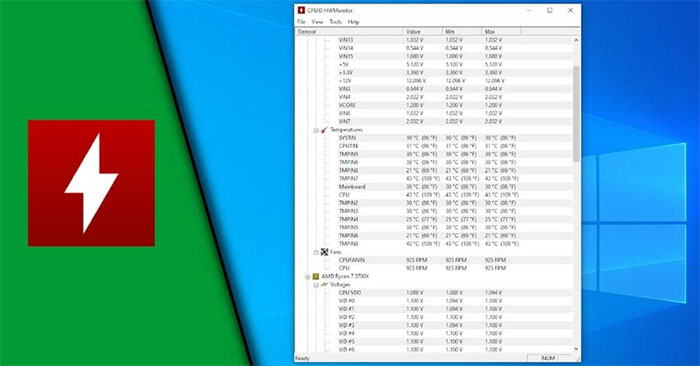700x366 pixels.
Task: Open the Tools menu
Action: pyautogui.click(x=335, y=22)
